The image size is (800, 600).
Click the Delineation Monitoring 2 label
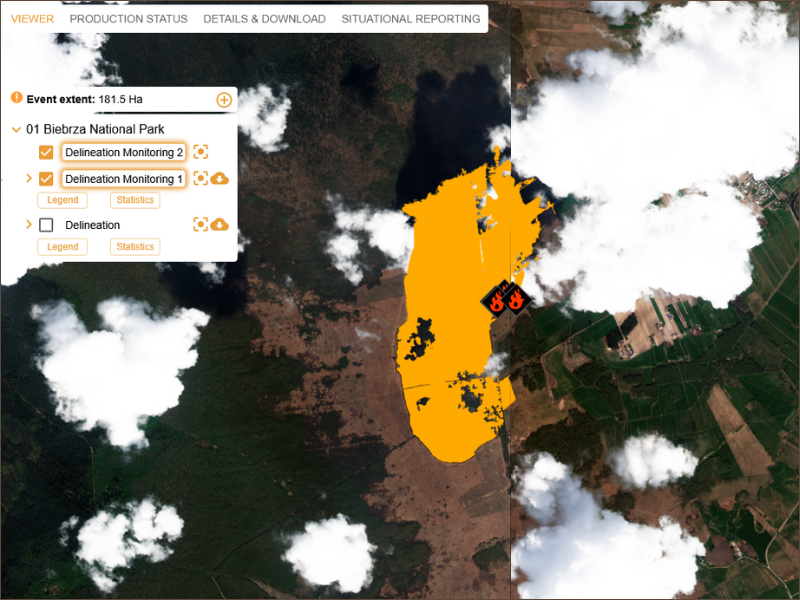point(123,152)
